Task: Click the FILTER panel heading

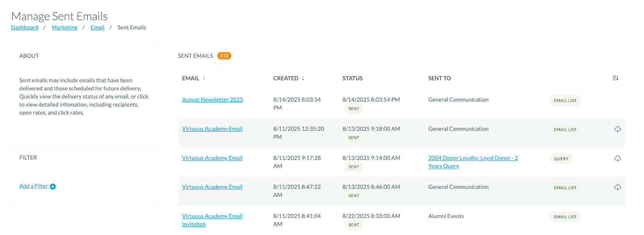Action: click(28, 157)
